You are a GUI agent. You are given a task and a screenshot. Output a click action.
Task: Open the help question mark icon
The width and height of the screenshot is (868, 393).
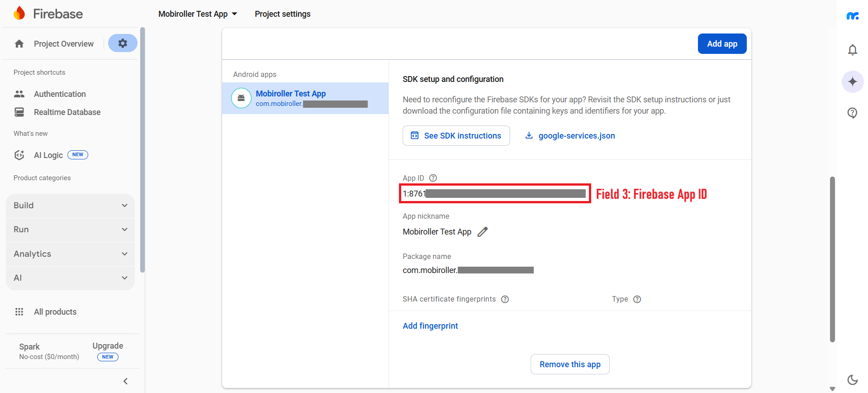852,113
